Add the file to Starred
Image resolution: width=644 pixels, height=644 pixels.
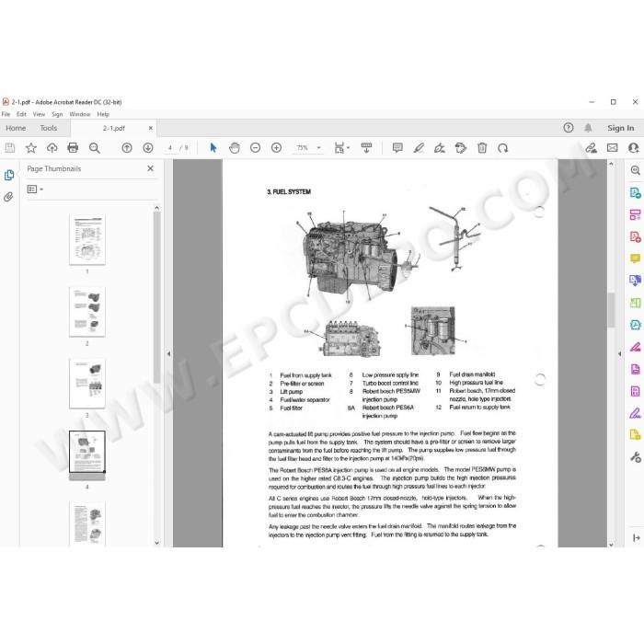pyautogui.click(x=31, y=148)
